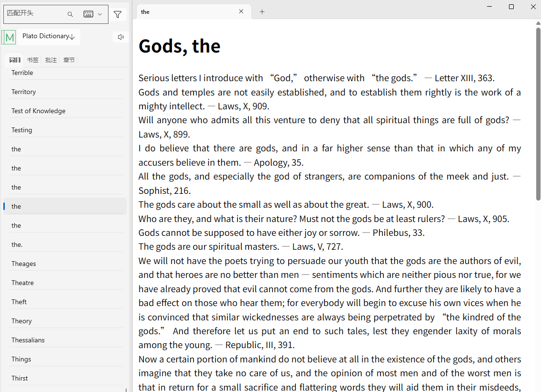Open the 章节 chapters tab

click(x=69, y=60)
